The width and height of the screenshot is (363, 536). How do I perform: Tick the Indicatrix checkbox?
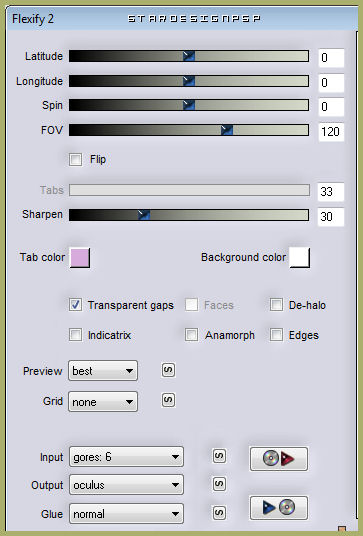pyautogui.click(x=76, y=335)
